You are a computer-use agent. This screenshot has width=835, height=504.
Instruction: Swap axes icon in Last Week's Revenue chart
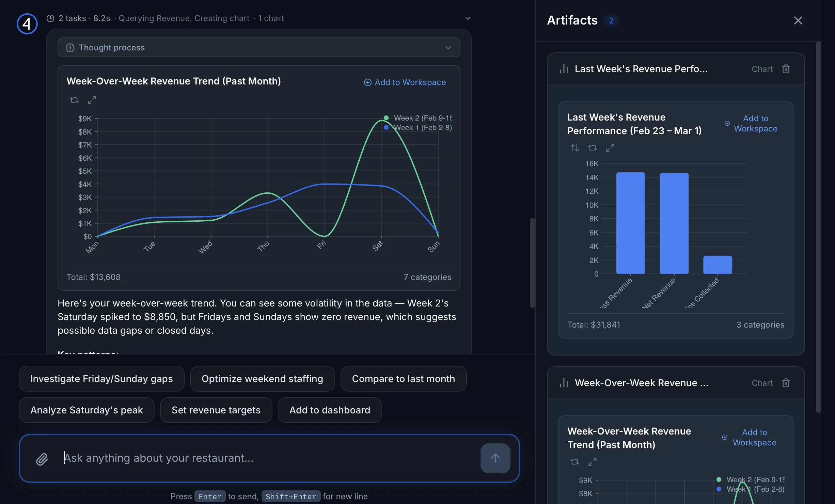593,148
